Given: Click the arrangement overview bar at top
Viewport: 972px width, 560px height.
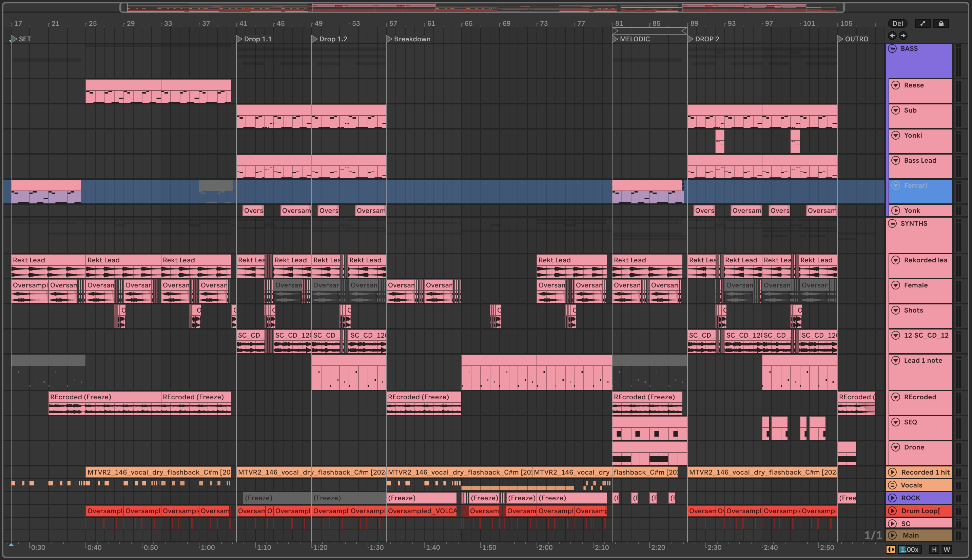Looking at the screenshot, I should (x=482, y=7).
